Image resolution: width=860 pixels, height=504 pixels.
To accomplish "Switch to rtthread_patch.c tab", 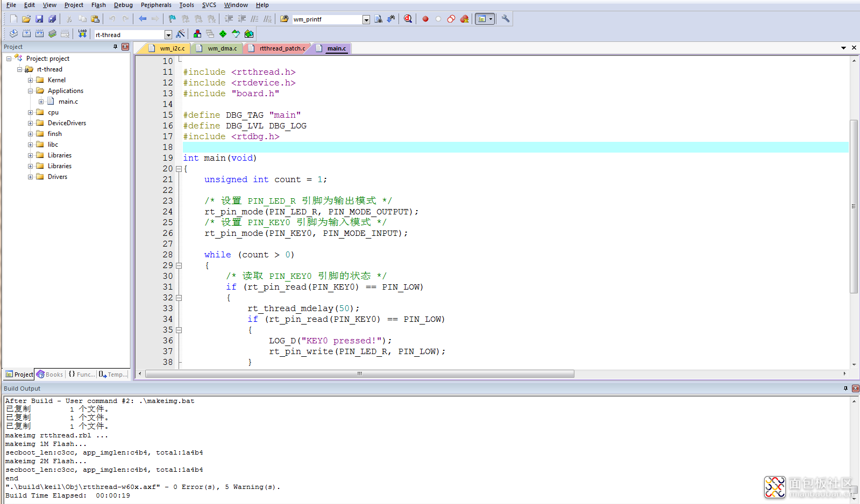I will pos(278,48).
